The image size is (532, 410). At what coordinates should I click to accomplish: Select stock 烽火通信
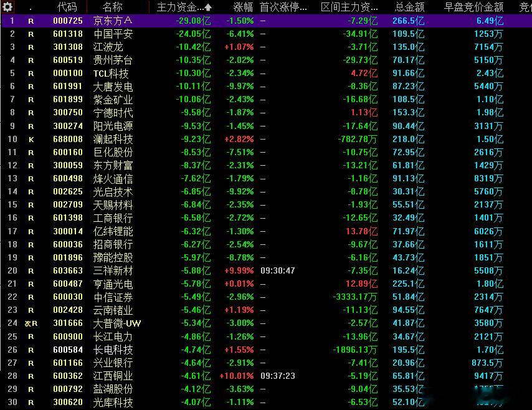113,179
